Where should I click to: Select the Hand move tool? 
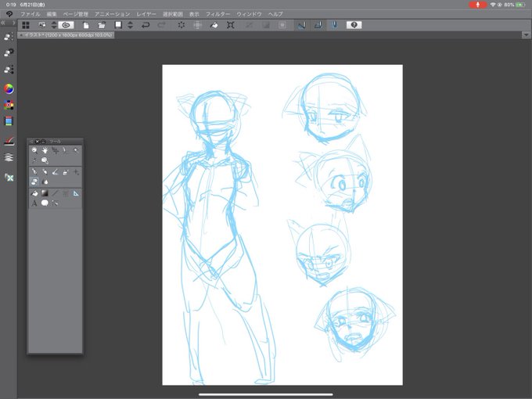click(45, 150)
